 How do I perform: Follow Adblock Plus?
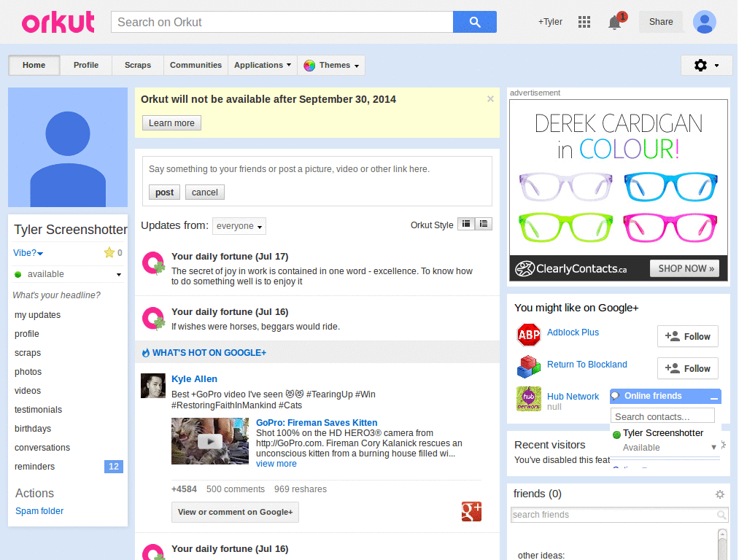(687, 336)
